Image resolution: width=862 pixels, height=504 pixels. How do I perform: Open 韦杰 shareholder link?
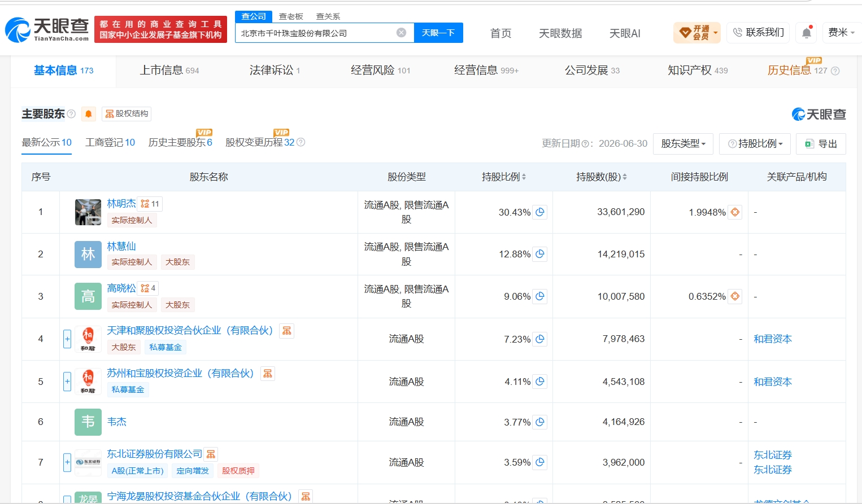tap(117, 422)
